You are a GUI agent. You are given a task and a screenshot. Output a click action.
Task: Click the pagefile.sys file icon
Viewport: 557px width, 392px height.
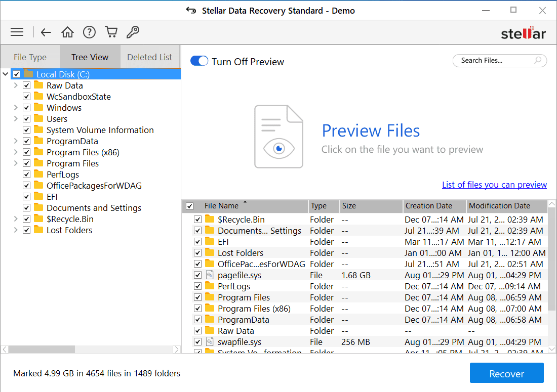click(210, 275)
